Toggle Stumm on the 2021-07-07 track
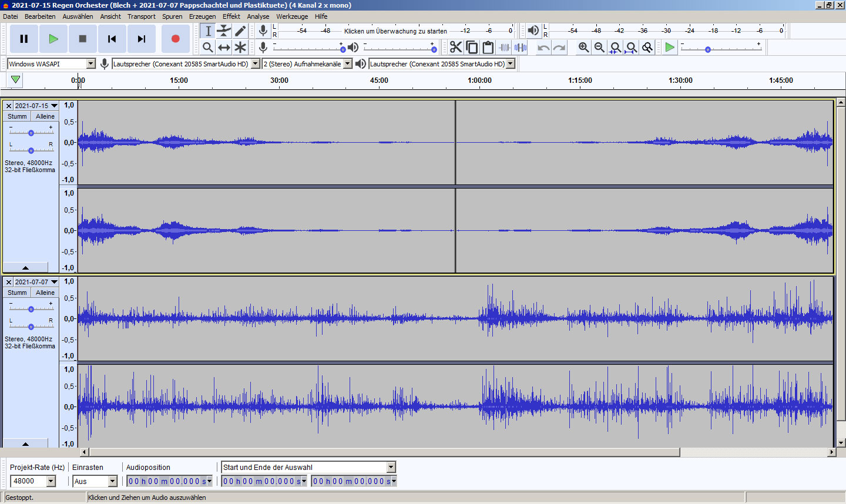The height and width of the screenshot is (504, 846). pos(17,293)
